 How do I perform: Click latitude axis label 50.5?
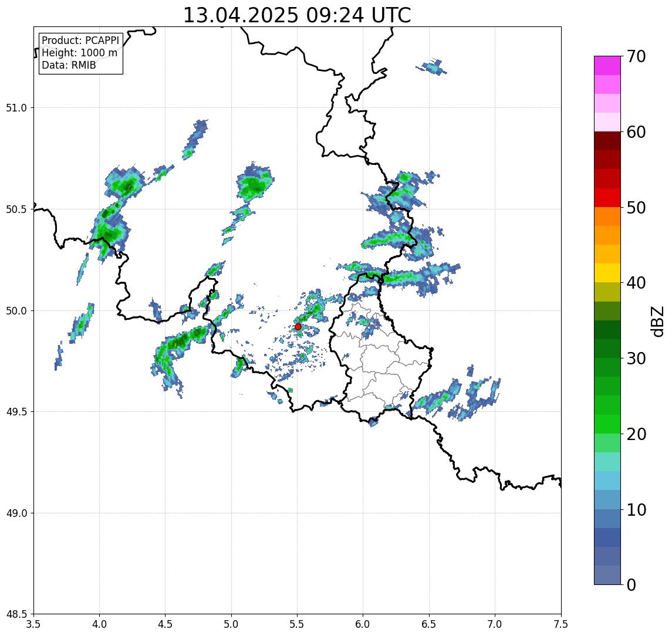(x=16, y=209)
